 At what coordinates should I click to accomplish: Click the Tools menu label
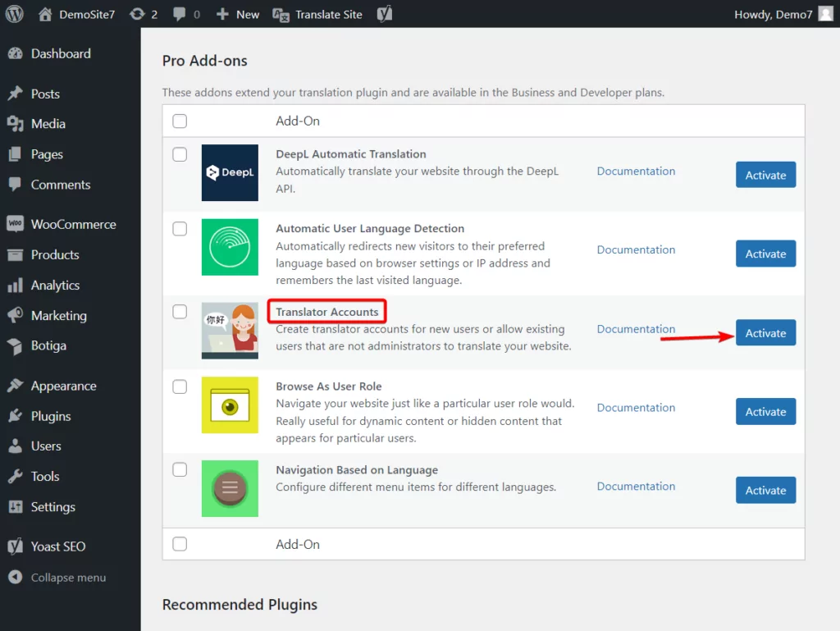point(45,476)
